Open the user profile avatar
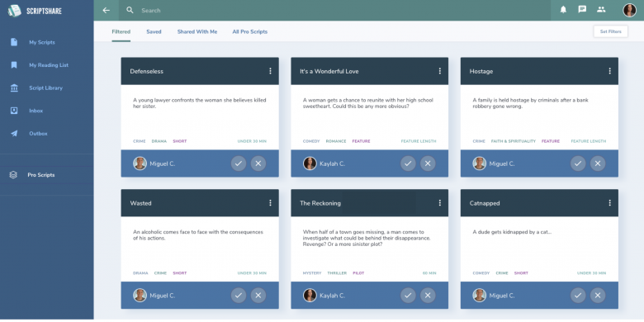The image size is (644, 322). (x=629, y=10)
